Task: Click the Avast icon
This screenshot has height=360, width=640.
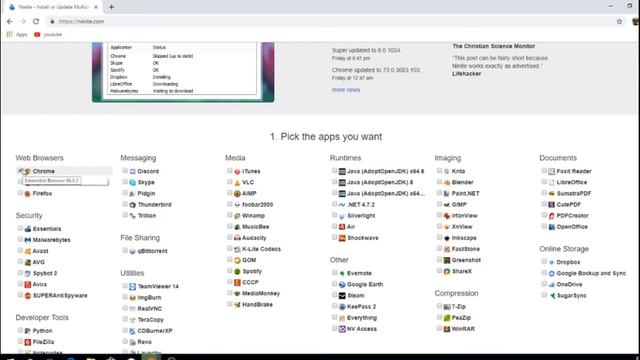Action: (x=28, y=251)
